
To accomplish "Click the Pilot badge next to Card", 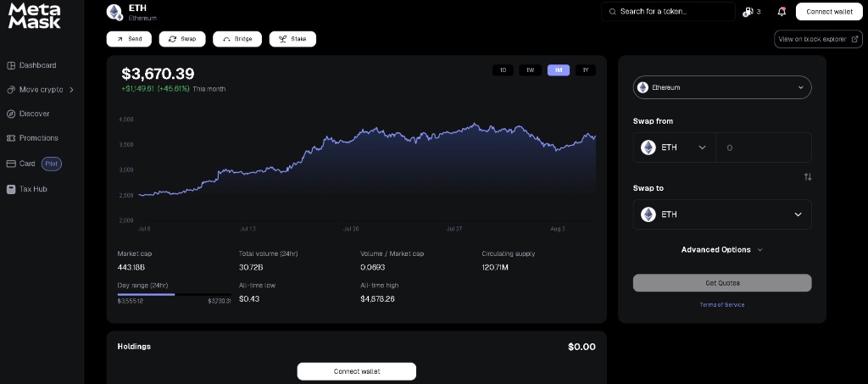I will (52, 164).
